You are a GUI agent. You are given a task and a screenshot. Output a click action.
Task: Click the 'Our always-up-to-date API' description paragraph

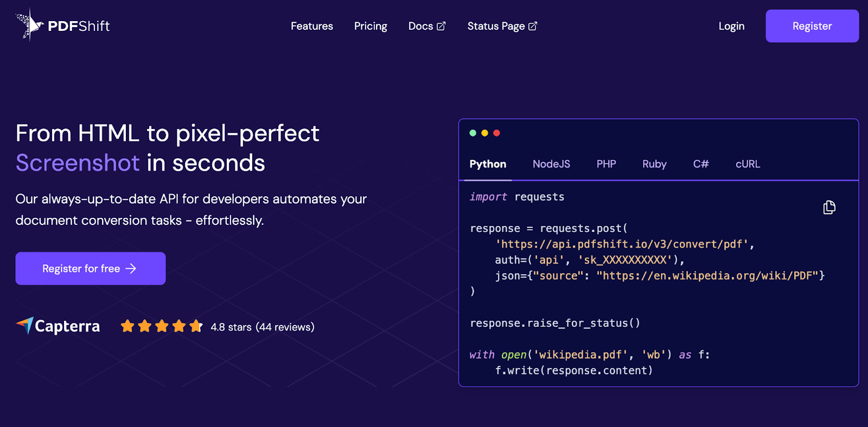[x=192, y=210]
